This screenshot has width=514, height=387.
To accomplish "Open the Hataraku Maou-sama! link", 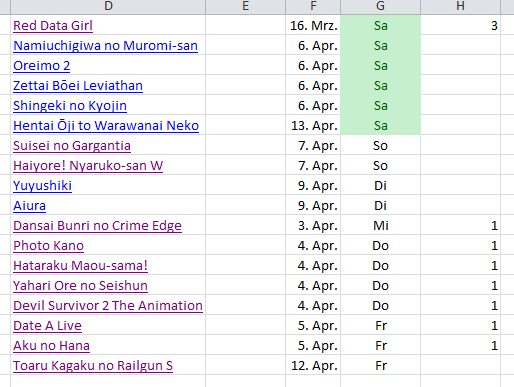I will tap(80, 266).
